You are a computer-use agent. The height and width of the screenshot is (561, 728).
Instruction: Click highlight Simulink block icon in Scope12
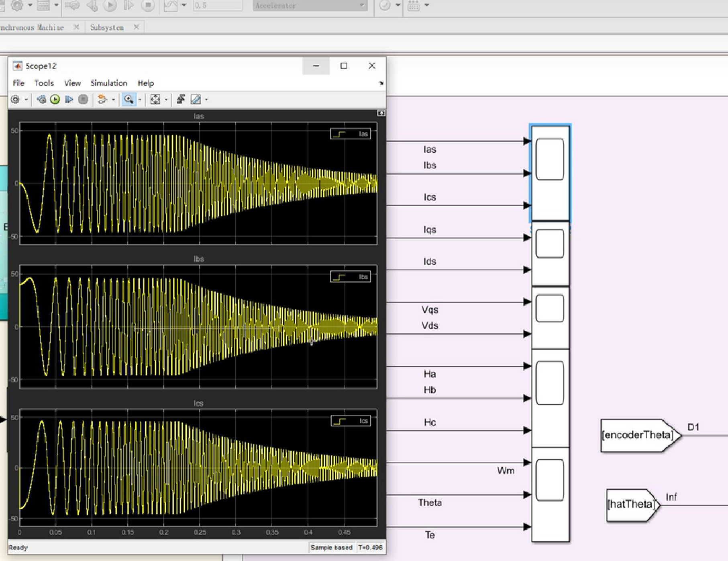point(102,99)
